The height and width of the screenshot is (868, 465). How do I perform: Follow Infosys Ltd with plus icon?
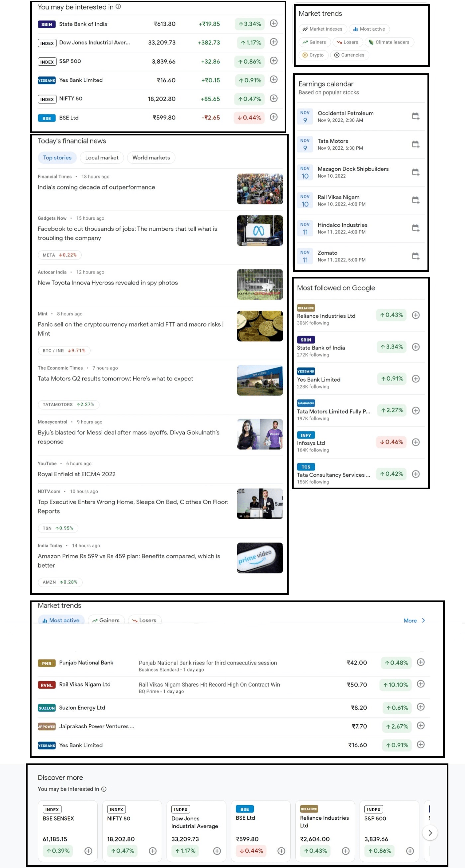416,442
